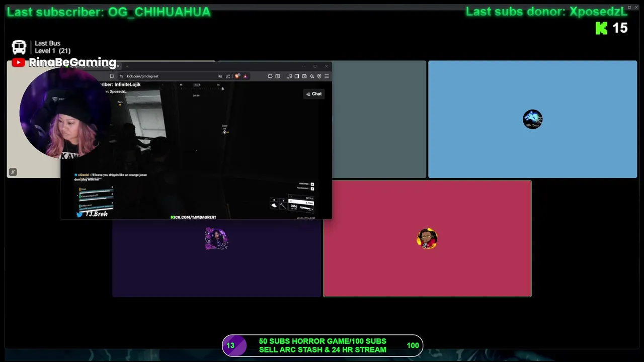Click the muted microphone icon on Rina's tile
Image resolution: width=644 pixels, height=362 pixels.
point(13,172)
